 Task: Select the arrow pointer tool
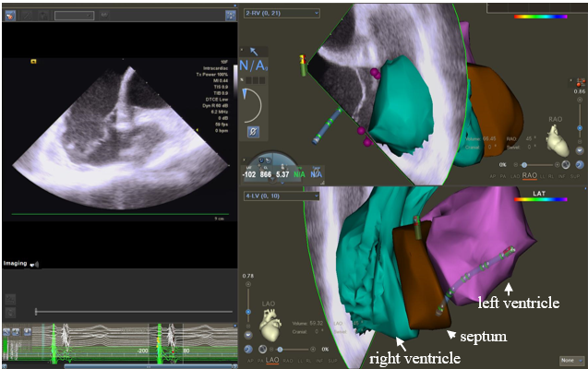tap(253, 51)
